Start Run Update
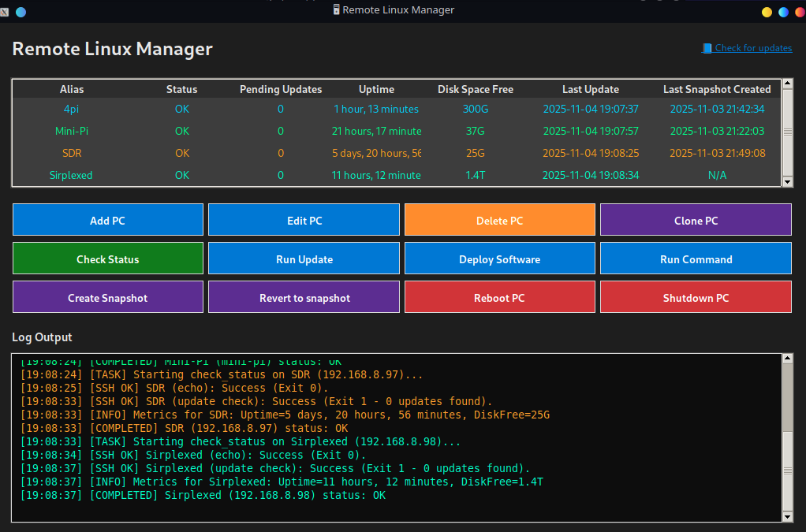Viewport: 806px width, 532px height. (x=304, y=258)
